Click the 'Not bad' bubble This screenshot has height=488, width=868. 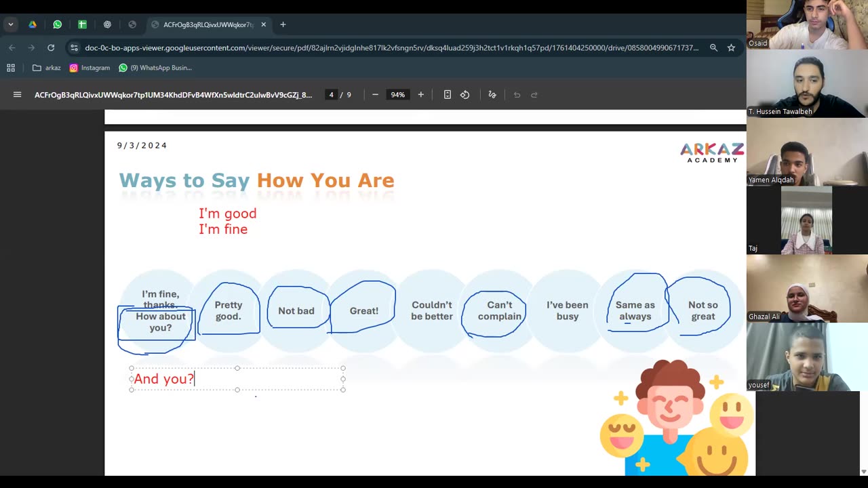tap(296, 310)
